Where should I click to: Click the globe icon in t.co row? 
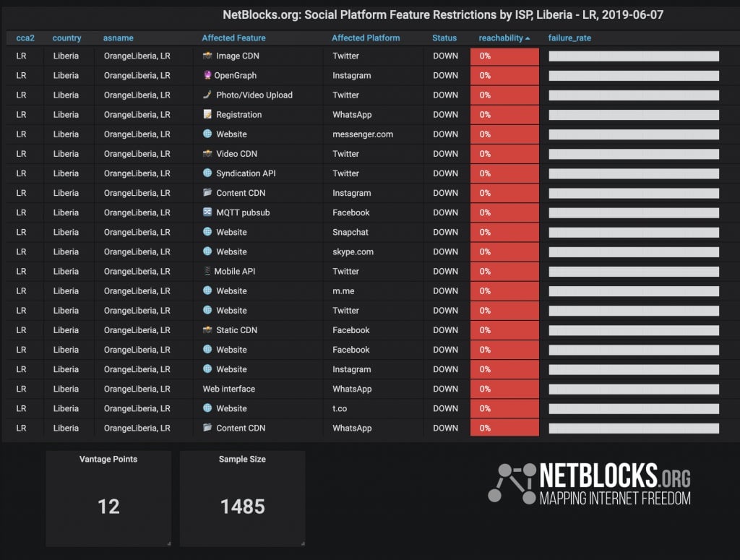(207, 408)
